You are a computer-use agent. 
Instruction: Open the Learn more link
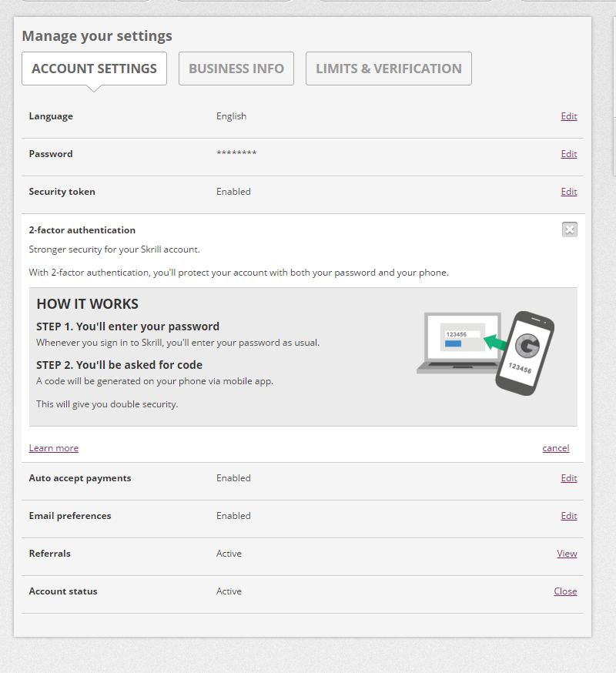pos(54,448)
